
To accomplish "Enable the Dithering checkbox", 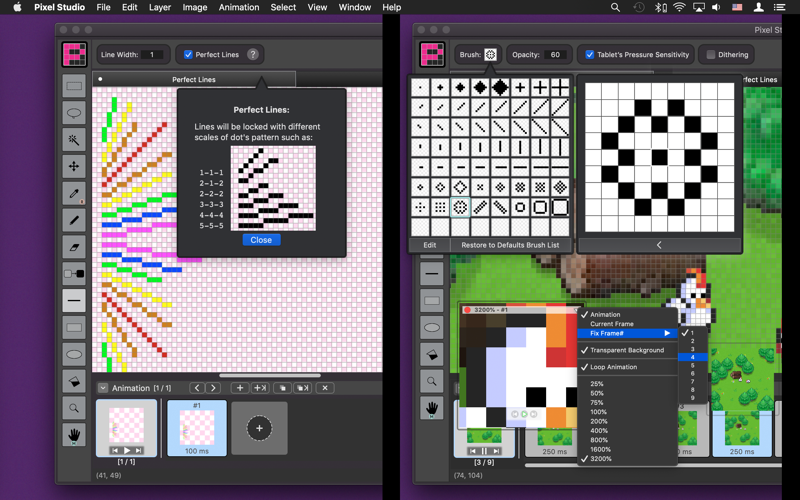I will click(711, 55).
